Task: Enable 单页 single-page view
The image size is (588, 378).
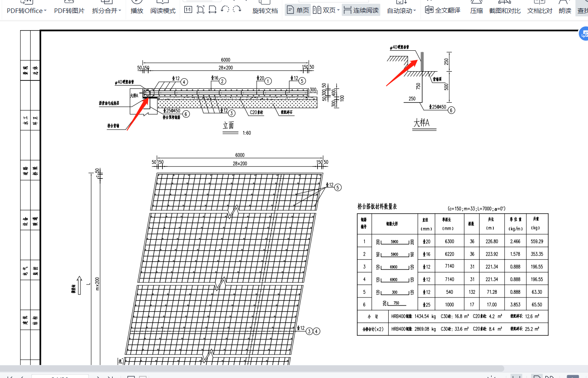Action: [x=298, y=10]
